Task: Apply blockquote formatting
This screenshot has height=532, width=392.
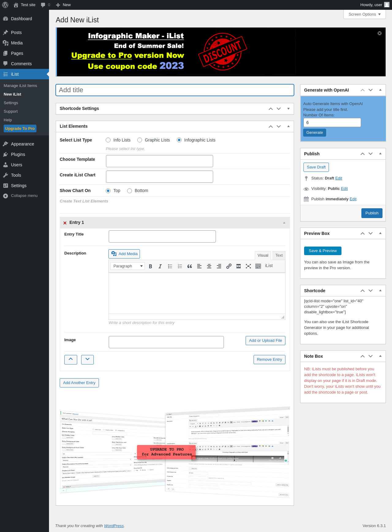Action: [190, 266]
